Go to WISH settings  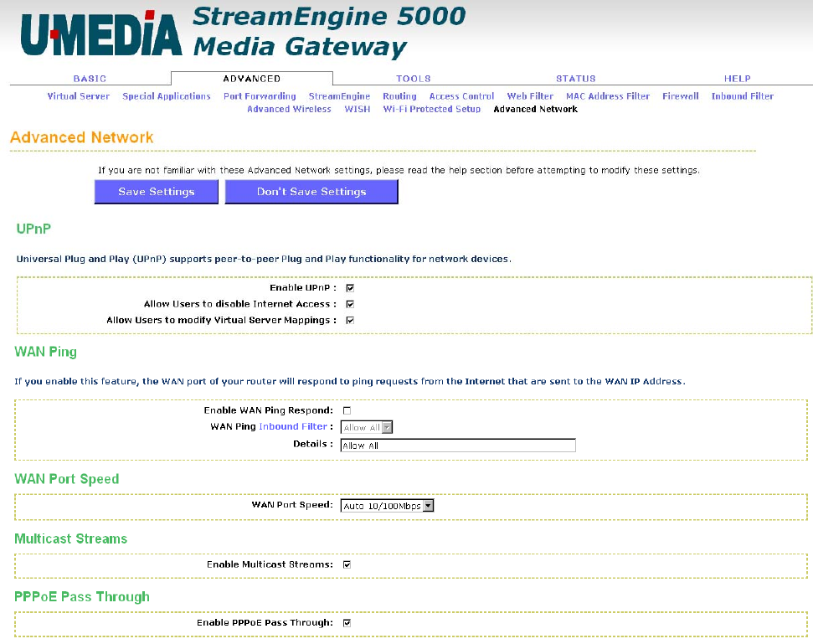click(x=358, y=109)
